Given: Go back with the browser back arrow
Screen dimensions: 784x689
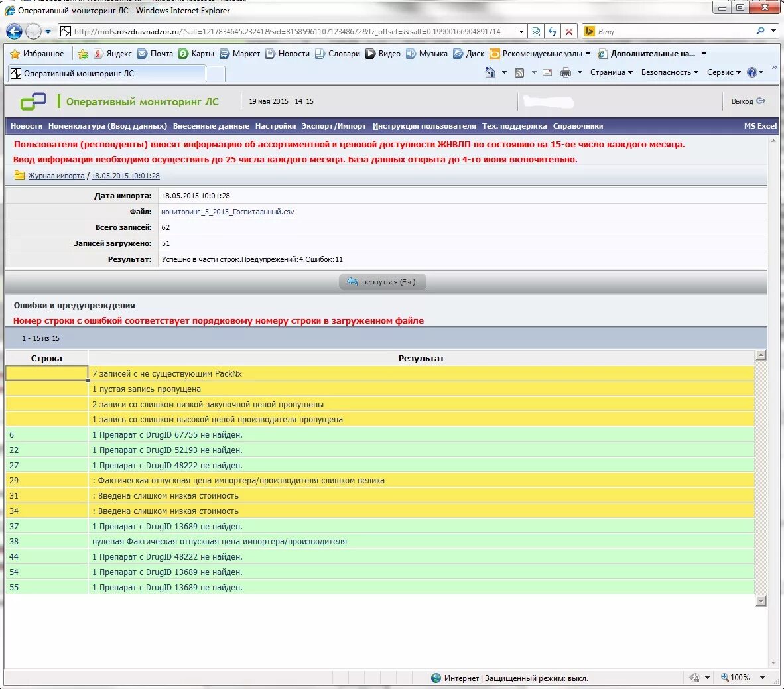Looking at the screenshot, I should (x=13, y=32).
